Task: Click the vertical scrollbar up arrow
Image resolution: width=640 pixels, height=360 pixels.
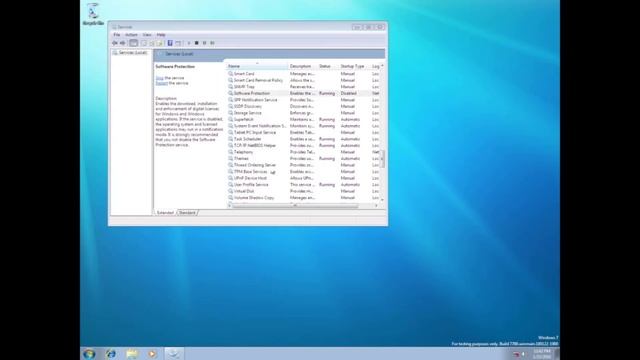Action: pyautogui.click(x=382, y=66)
